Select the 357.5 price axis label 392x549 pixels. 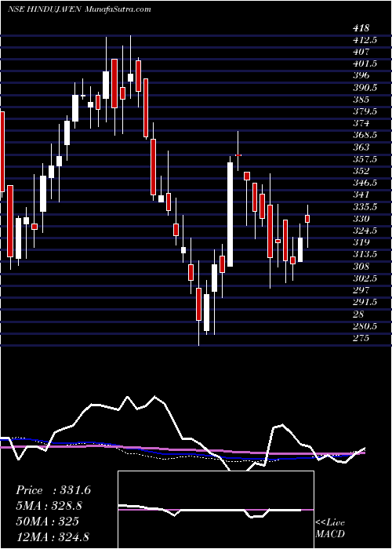coord(365,160)
